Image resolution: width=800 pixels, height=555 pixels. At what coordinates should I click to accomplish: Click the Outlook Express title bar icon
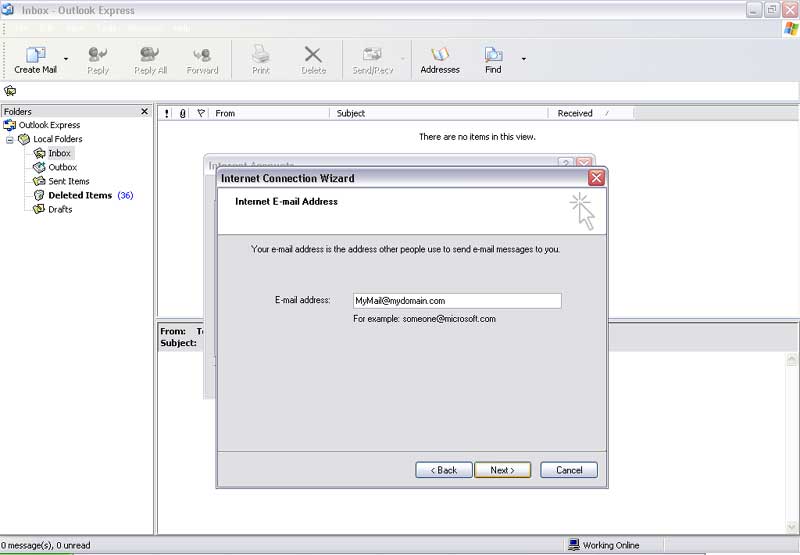pos(8,10)
